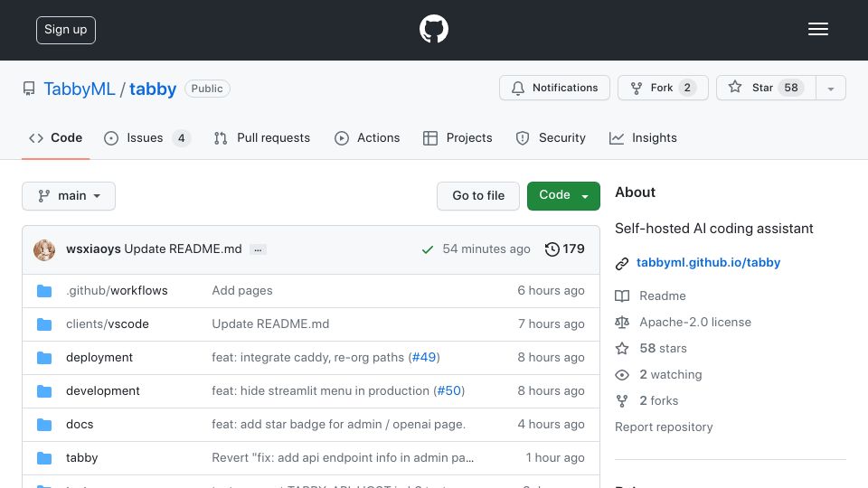Image resolution: width=868 pixels, height=488 pixels.
Task: Switch to the Code tab
Action: [x=56, y=137]
